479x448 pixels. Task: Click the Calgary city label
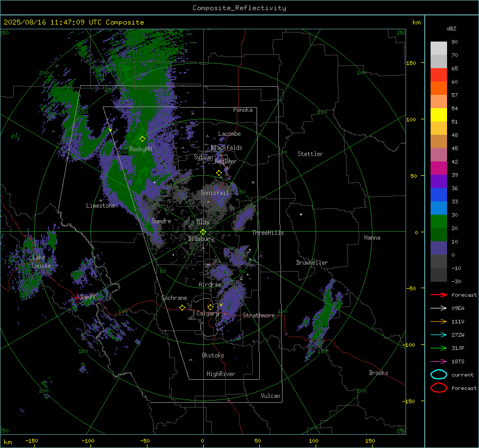(208, 313)
